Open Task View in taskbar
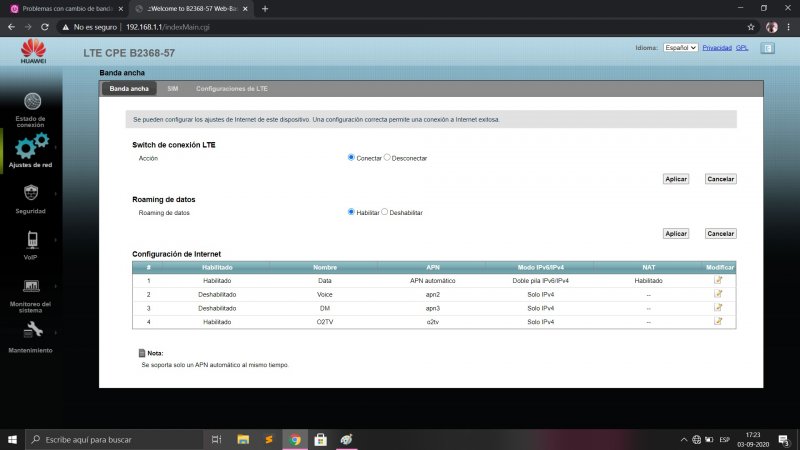 (x=216, y=439)
